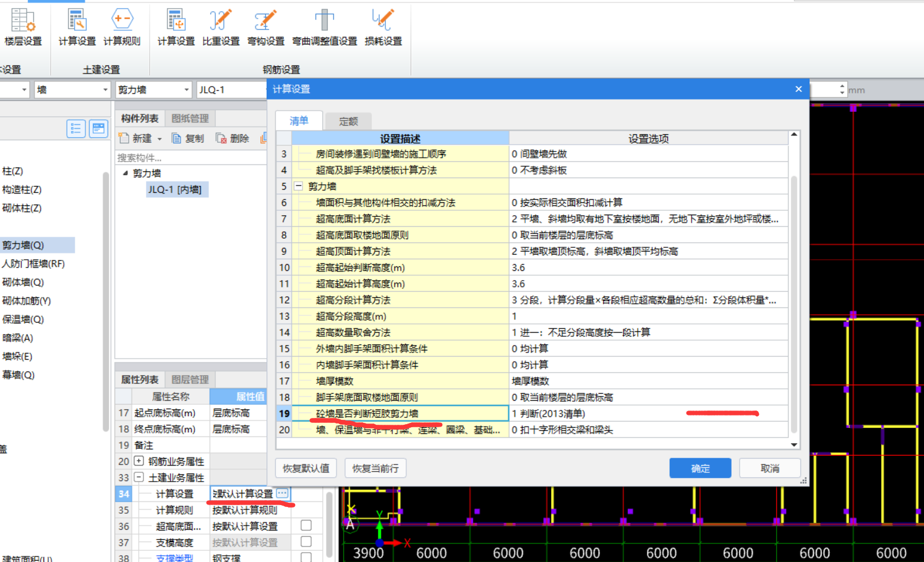Switch left panel to list view icon
This screenshot has height=562, width=924.
click(x=76, y=129)
